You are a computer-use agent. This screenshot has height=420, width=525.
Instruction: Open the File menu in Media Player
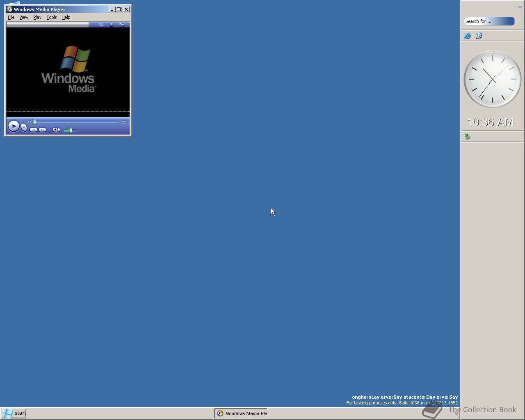pyautogui.click(x=11, y=17)
